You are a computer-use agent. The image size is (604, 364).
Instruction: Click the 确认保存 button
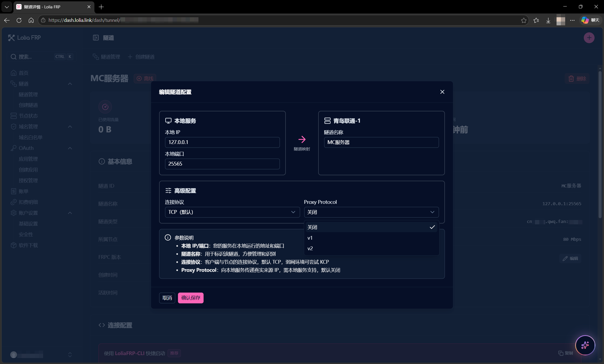click(x=191, y=298)
